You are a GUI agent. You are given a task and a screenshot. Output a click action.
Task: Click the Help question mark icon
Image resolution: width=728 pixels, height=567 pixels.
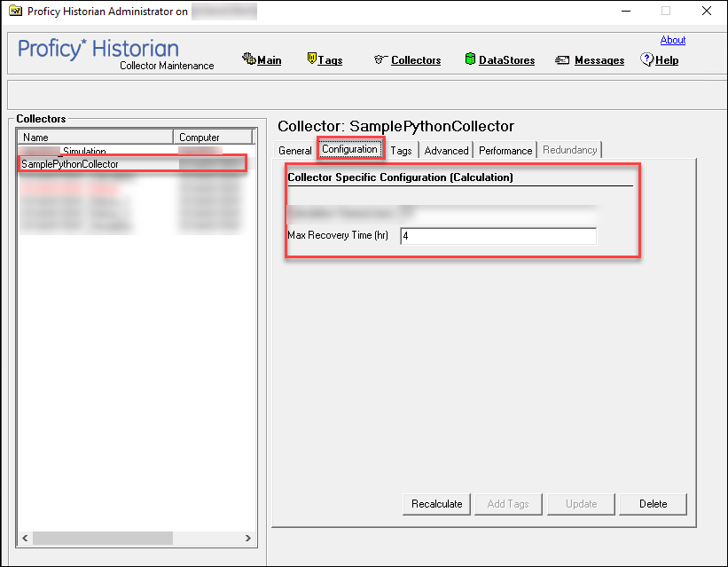coord(646,59)
